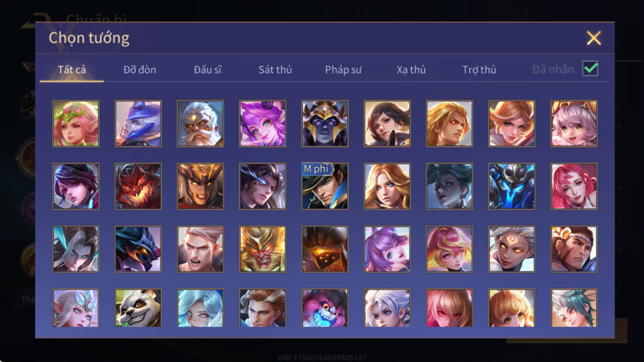Pick the red lava demon hero
644x362 pixels.
point(138,186)
